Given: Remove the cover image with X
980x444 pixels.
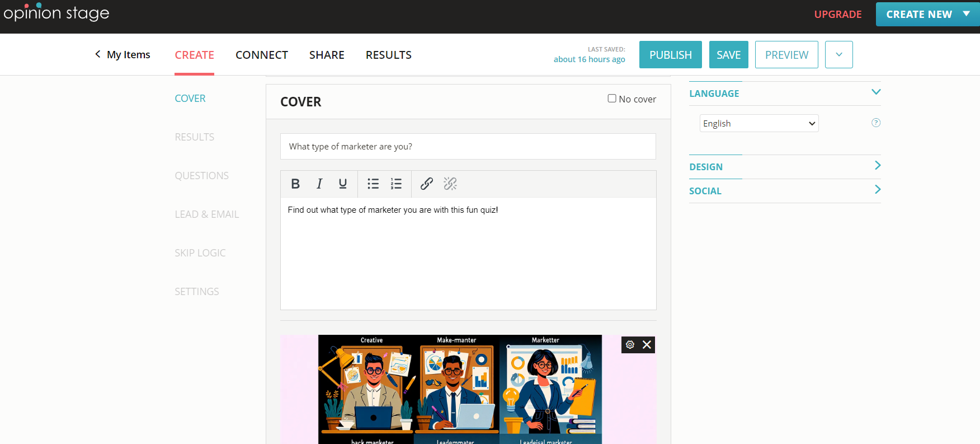Looking at the screenshot, I should coord(647,345).
